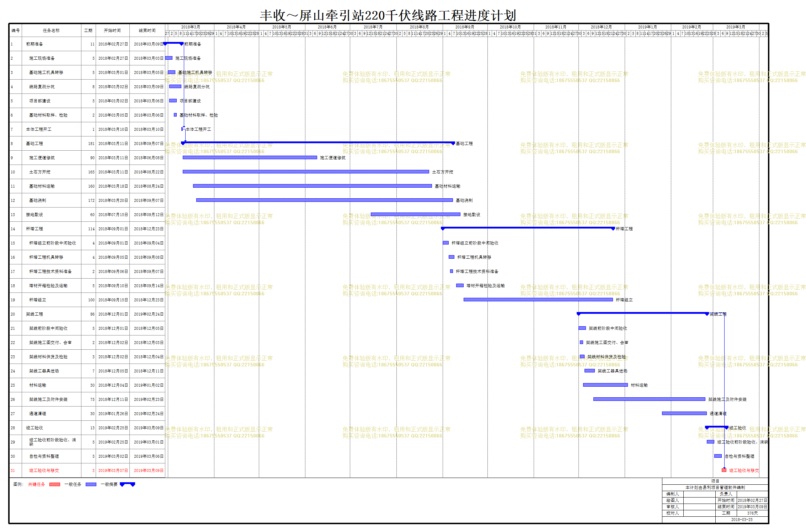The width and height of the screenshot is (806, 532).
Task: Click the 通道清理 Gantt bar
Action: coord(684,413)
